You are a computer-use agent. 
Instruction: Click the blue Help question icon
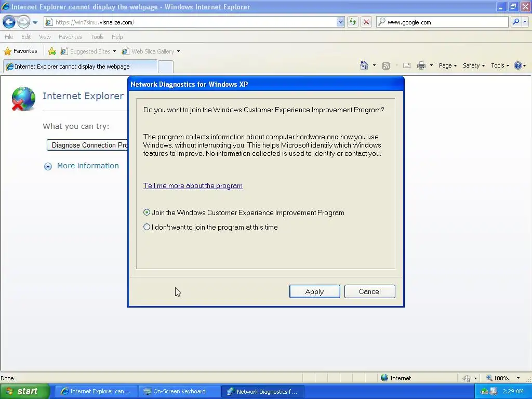click(518, 65)
